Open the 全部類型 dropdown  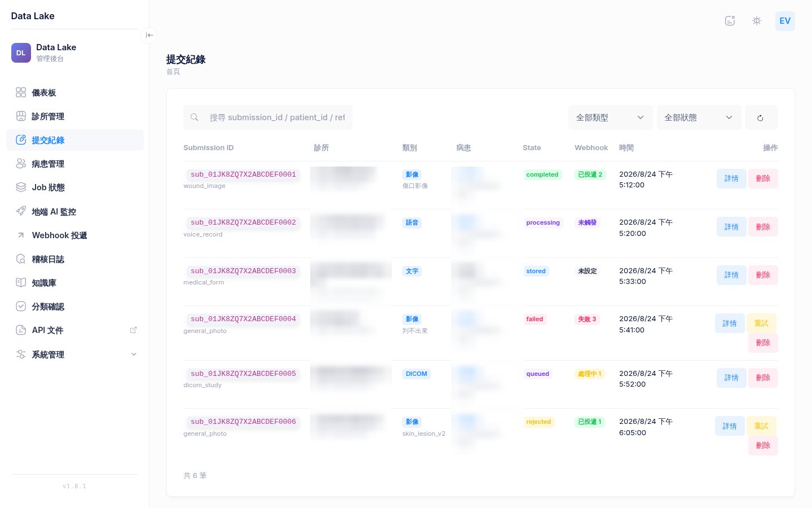610,117
